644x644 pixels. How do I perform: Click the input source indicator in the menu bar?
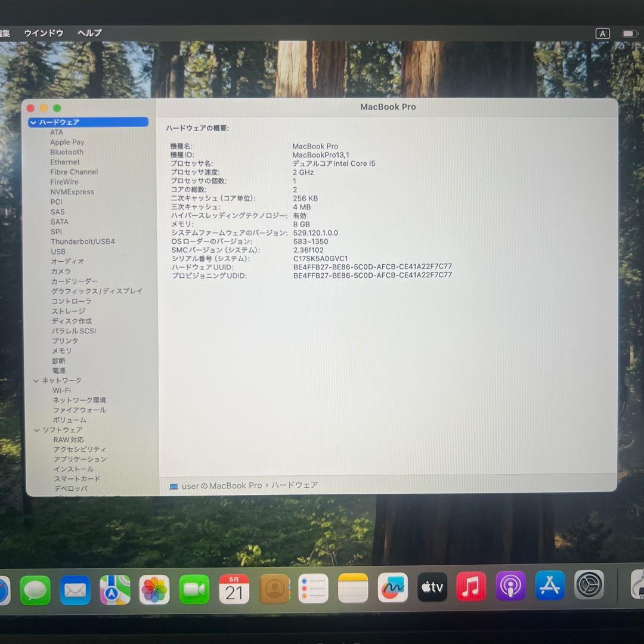coord(602,33)
